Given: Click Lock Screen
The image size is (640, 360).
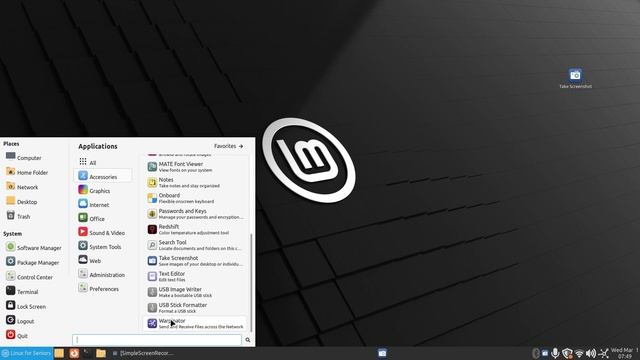Looking at the screenshot, I should point(26,307).
